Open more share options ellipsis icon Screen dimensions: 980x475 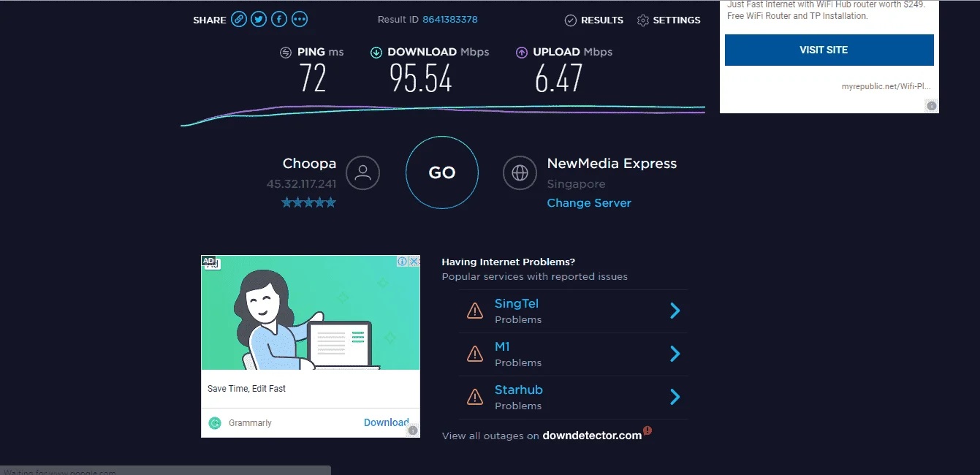coord(300,20)
